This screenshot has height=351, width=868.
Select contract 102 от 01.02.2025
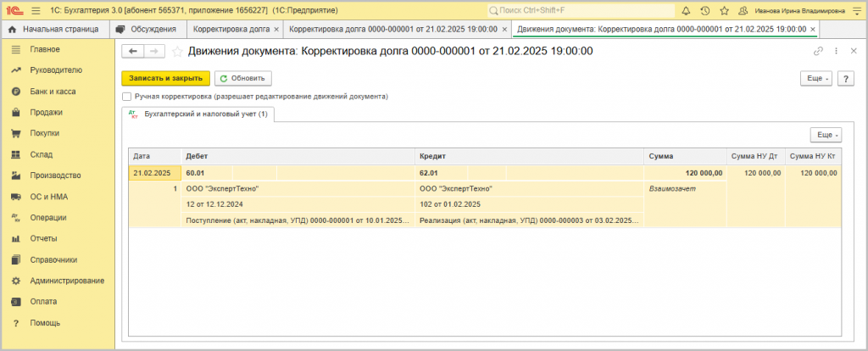coord(529,204)
